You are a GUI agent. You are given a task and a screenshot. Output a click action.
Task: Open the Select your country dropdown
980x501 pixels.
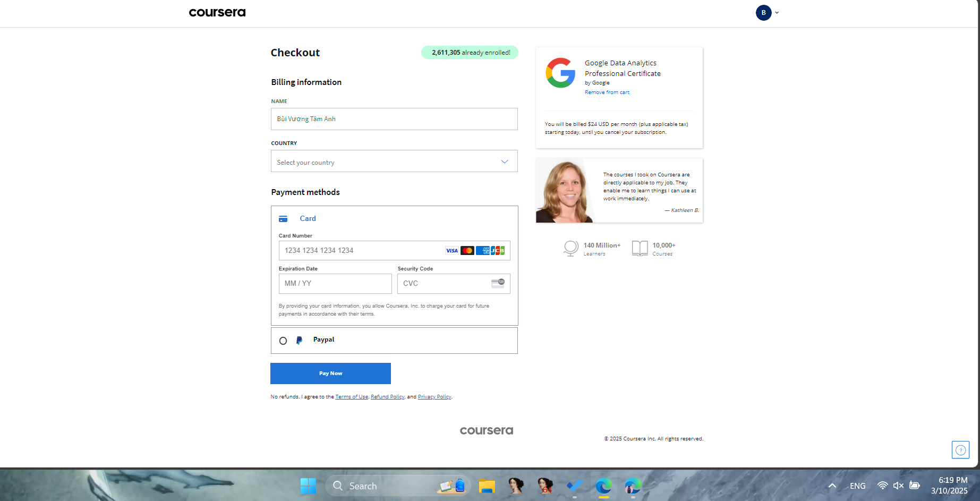[394, 162]
